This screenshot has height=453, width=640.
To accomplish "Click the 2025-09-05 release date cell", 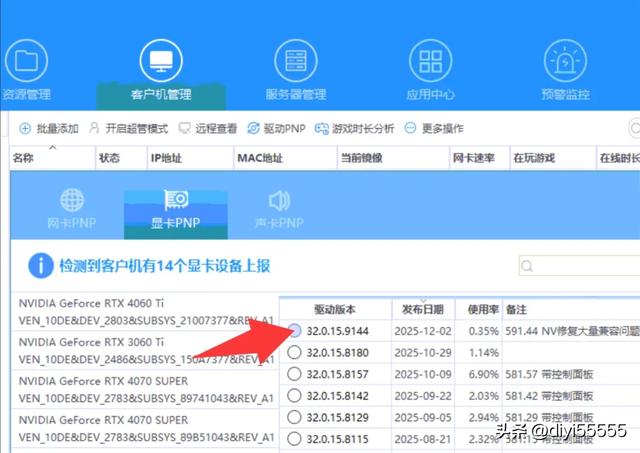I will pyautogui.click(x=423, y=417).
